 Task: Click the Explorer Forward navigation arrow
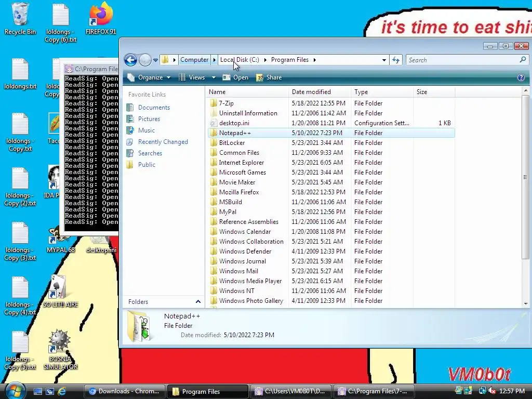[x=145, y=60]
